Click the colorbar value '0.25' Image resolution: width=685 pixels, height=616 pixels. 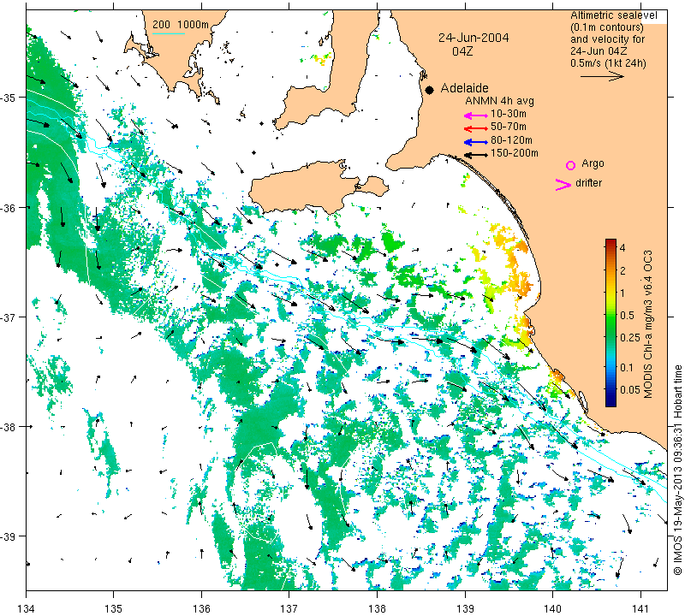(x=630, y=337)
